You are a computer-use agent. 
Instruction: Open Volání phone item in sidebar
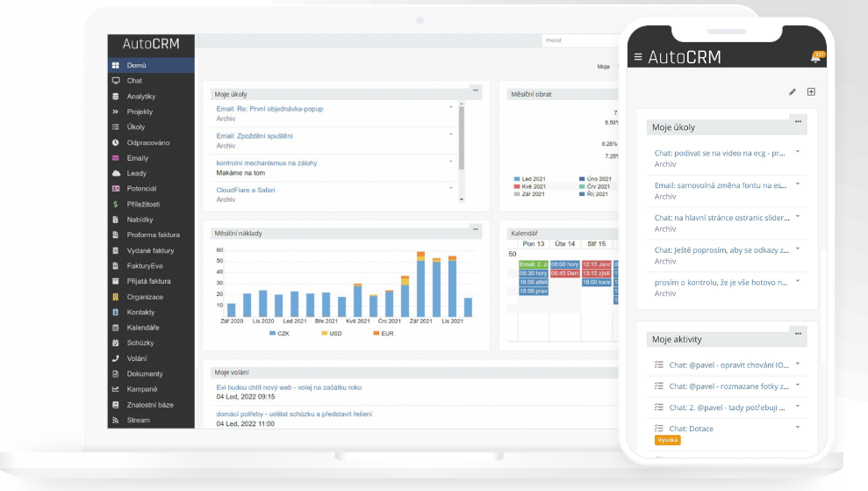(136, 358)
